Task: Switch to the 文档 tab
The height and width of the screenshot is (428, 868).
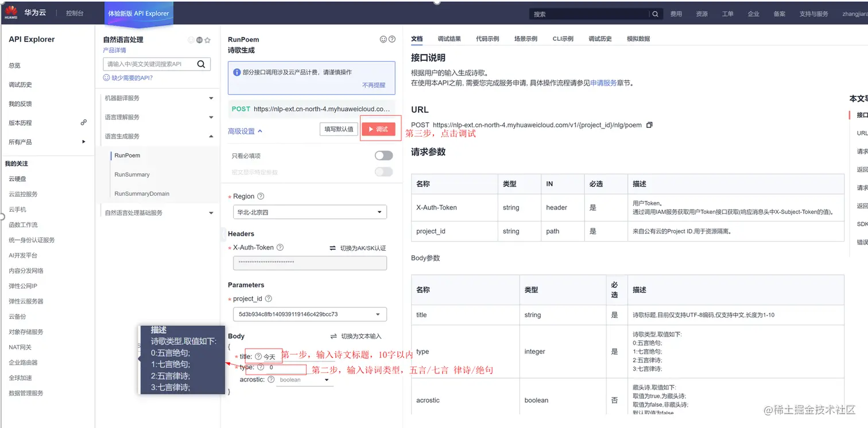Action: pos(417,39)
